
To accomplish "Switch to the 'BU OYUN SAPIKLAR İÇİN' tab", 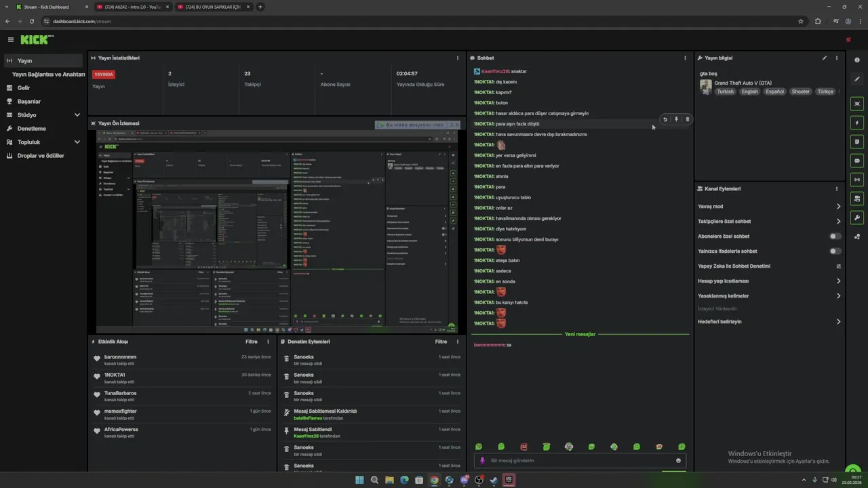I will (214, 7).
